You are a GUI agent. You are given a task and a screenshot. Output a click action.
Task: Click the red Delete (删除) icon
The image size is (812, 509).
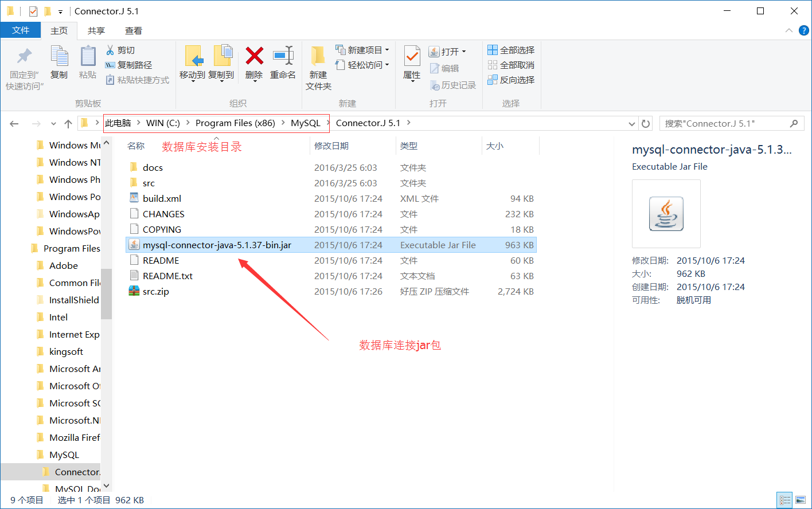(254, 56)
